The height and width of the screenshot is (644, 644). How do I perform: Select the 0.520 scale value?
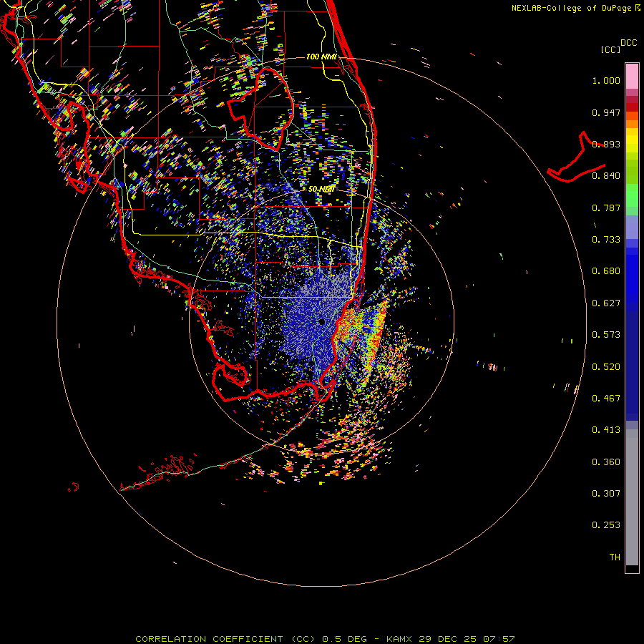click(x=606, y=367)
